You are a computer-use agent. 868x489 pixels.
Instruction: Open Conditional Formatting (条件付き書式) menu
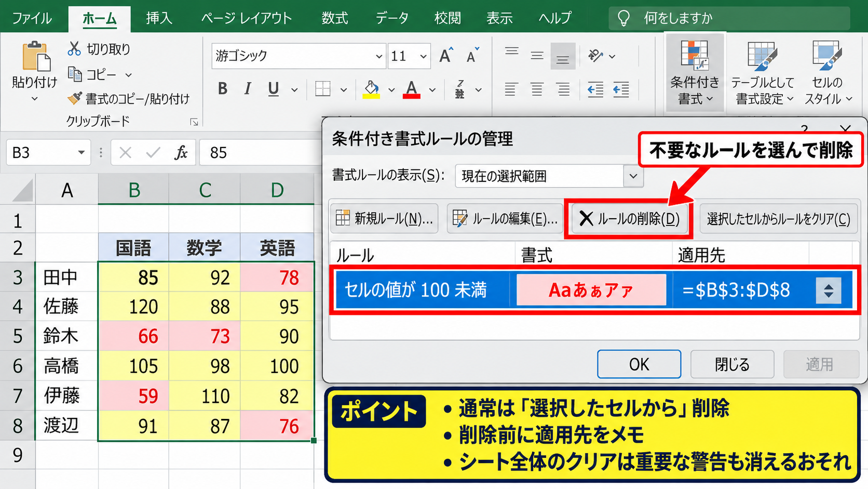pyautogui.click(x=695, y=73)
